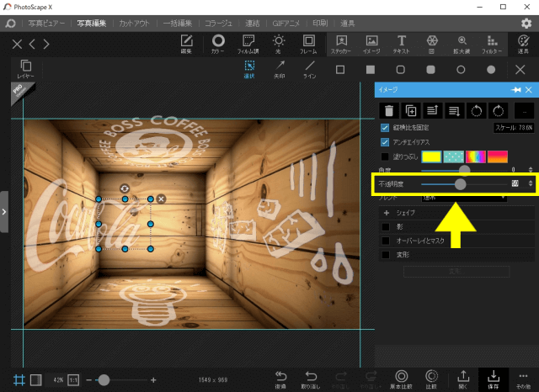
Task: Pin the イメージ panel
Action: click(516, 90)
